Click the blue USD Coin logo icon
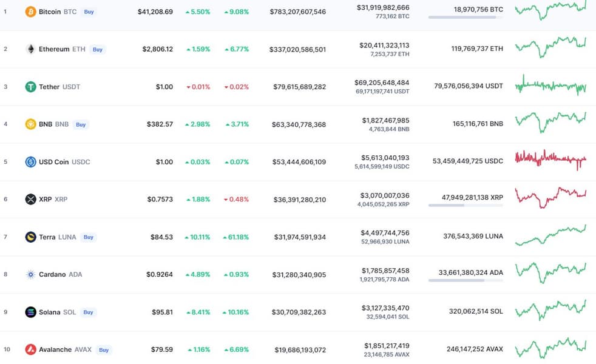The height and width of the screenshot is (364, 596). pos(30,162)
